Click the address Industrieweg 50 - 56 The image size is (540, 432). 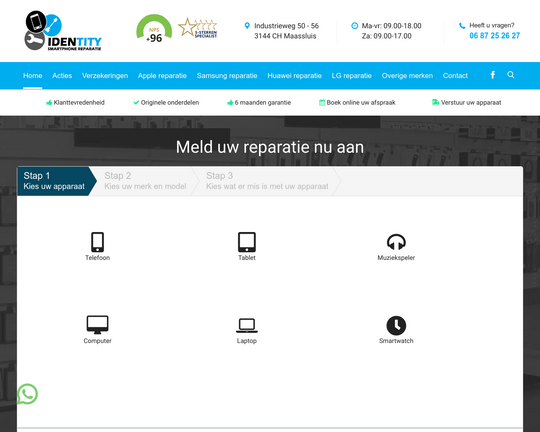(287, 26)
